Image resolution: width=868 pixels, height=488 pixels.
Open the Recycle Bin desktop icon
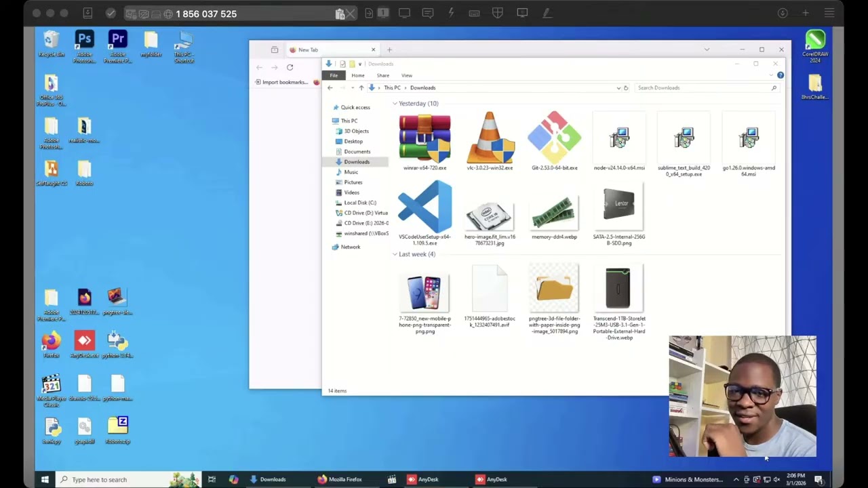click(52, 44)
